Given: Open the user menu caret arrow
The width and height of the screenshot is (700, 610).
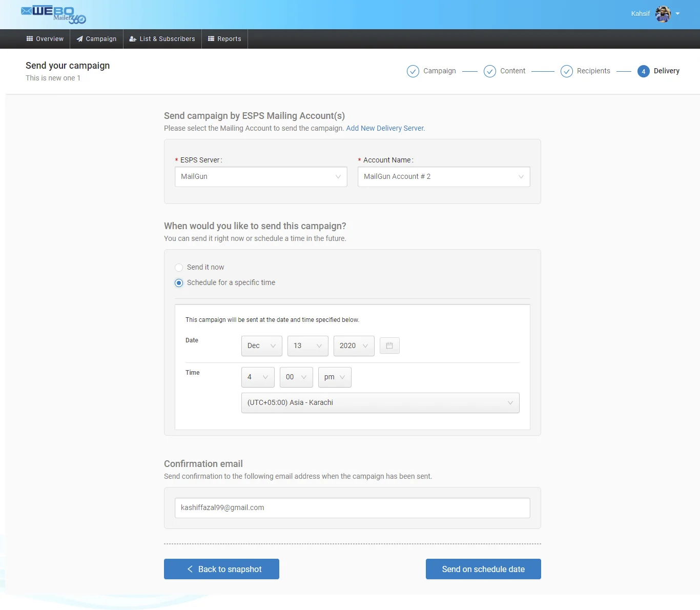Looking at the screenshot, I should pos(677,14).
